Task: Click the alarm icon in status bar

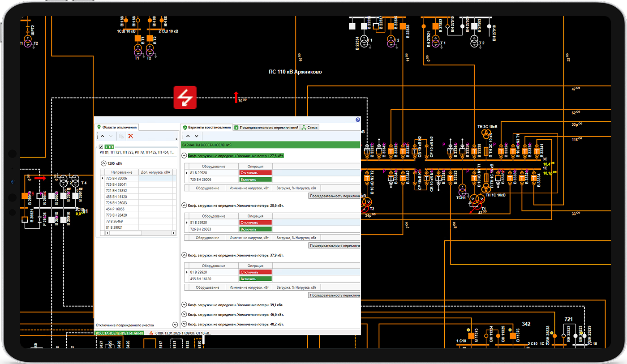Action: 151,333
